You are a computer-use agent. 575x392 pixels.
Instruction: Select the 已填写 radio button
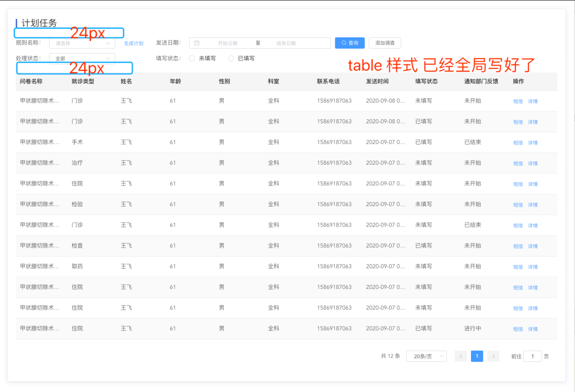click(231, 58)
